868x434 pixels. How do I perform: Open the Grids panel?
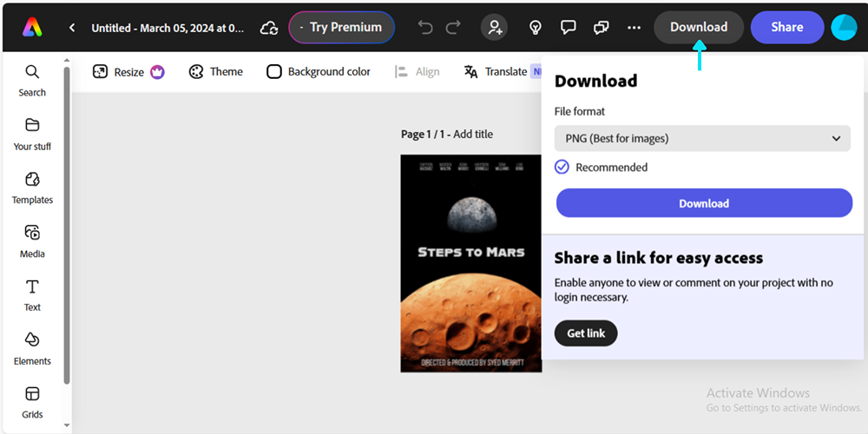pos(32,403)
